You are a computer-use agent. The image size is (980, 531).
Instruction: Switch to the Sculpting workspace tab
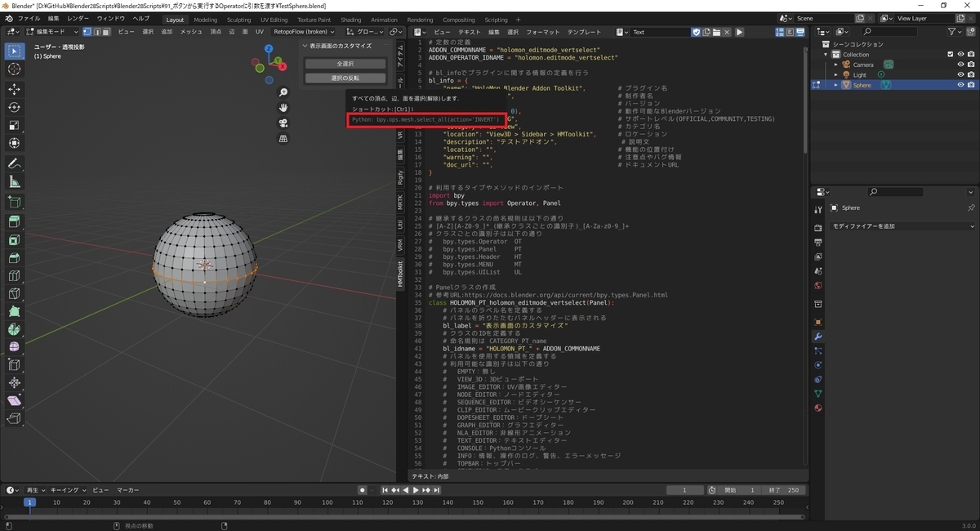[x=239, y=20]
